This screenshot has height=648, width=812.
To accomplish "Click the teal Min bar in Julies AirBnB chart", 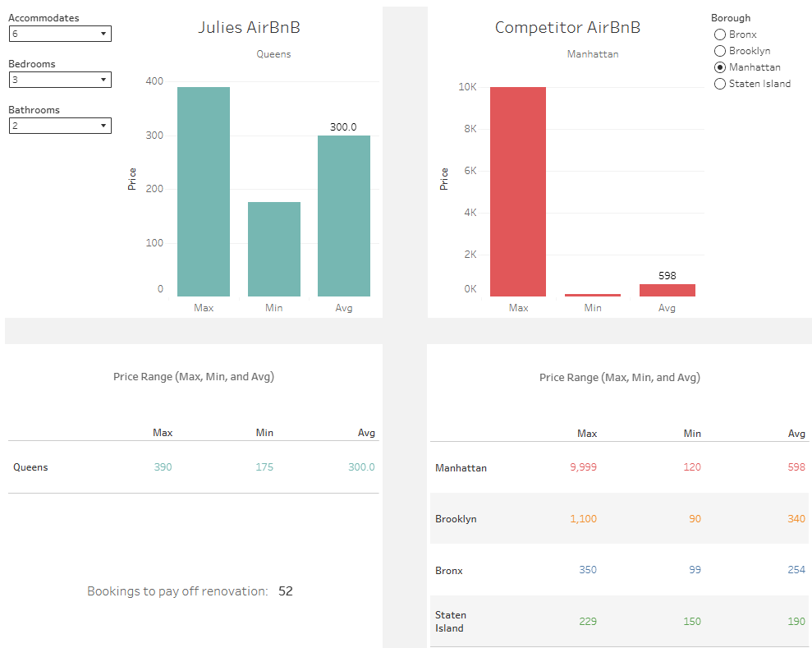I will click(274, 249).
